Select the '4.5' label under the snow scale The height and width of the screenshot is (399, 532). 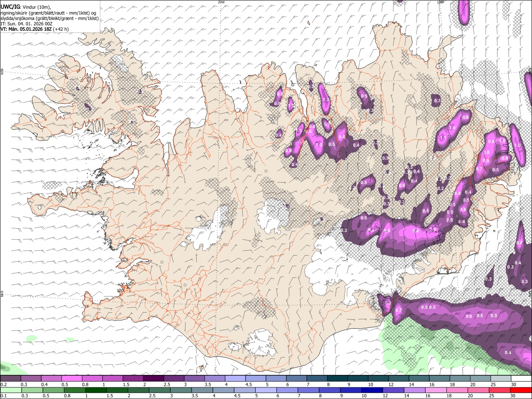pyautogui.click(x=249, y=384)
